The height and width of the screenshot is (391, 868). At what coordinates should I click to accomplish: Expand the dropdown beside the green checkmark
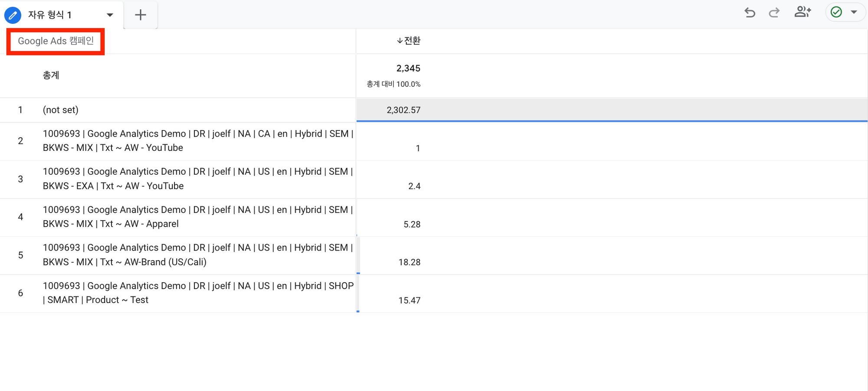coord(854,12)
